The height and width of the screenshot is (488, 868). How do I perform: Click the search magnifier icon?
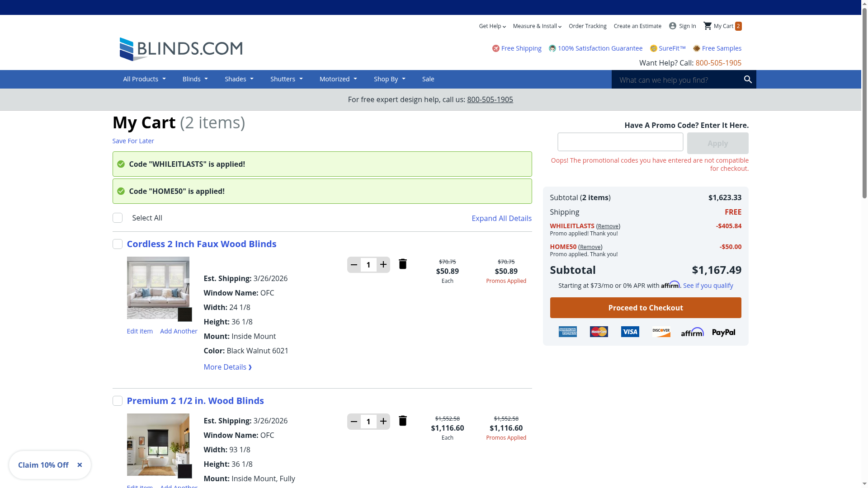click(748, 80)
